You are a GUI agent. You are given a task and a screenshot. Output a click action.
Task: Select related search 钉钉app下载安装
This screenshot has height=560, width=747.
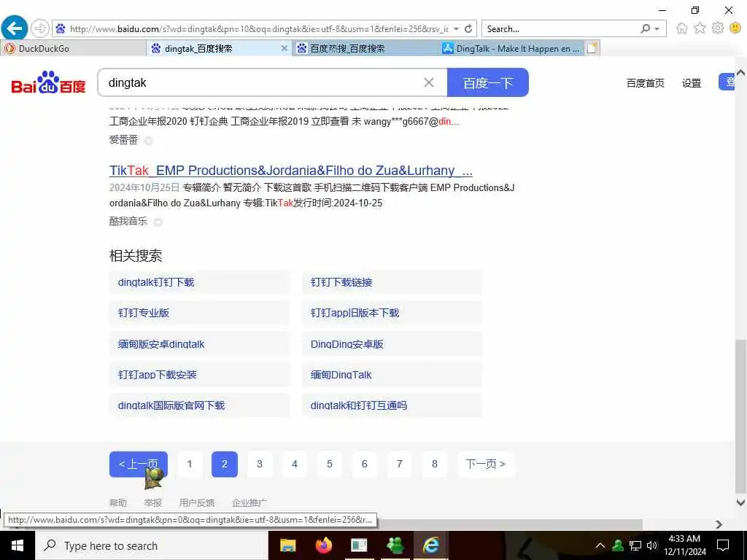[199, 375]
